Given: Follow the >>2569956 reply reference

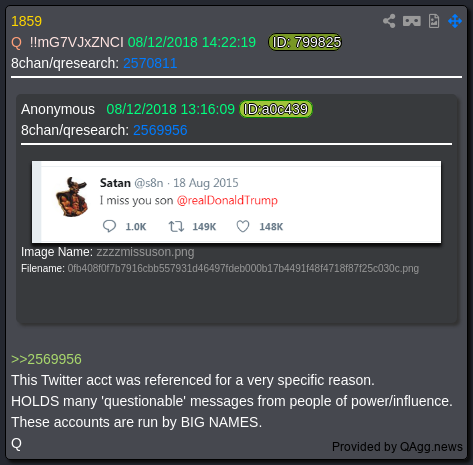Looking at the screenshot, I should pyautogui.click(x=46, y=359).
